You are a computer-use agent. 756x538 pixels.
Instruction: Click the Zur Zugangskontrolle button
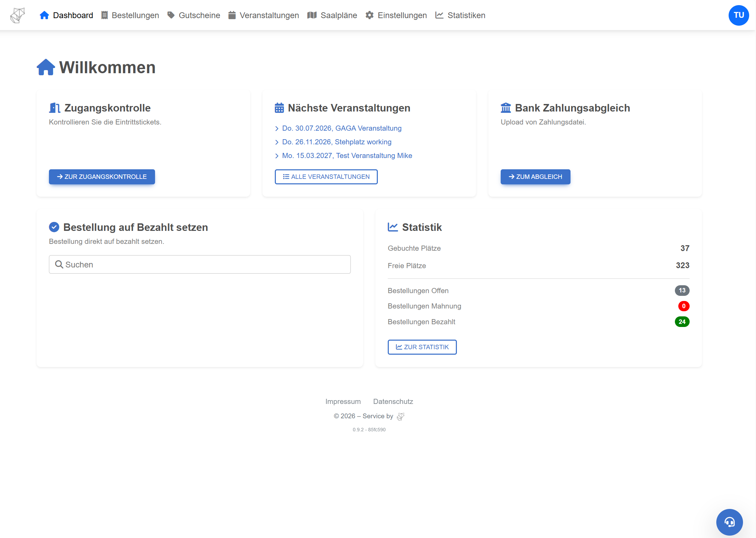(102, 177)
